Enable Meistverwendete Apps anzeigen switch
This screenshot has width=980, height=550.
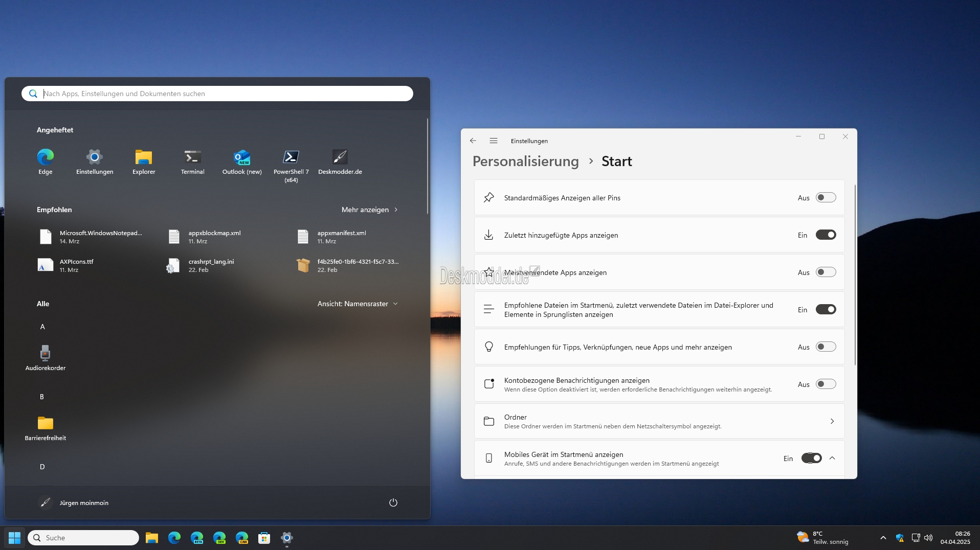coord(826,272)
